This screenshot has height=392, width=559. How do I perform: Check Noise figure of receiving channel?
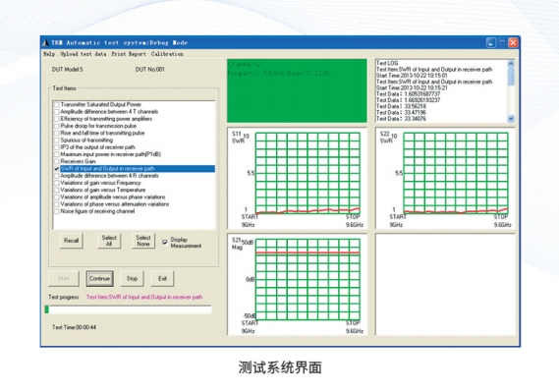coord(56,211)
